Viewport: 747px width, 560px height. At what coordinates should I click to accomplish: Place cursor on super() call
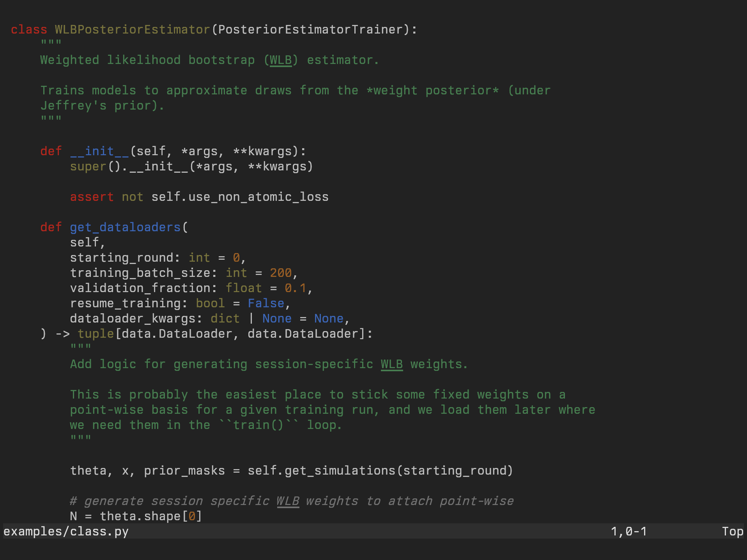(x=88, y=167)
